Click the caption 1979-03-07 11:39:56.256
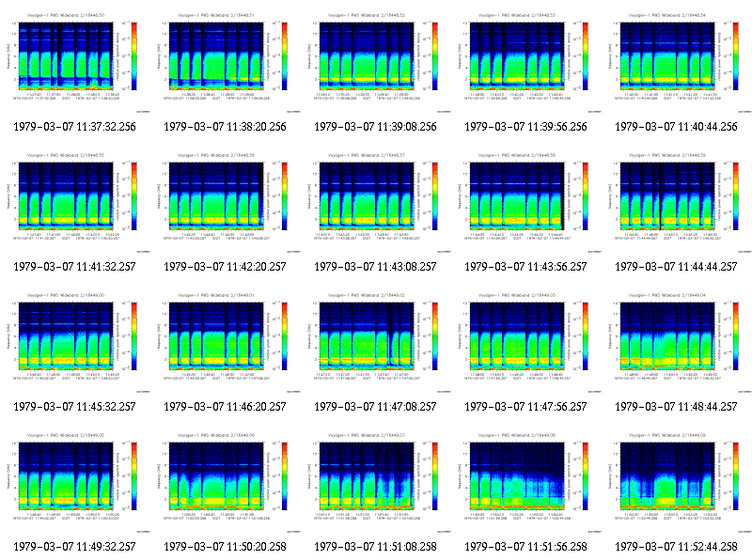 526,127
